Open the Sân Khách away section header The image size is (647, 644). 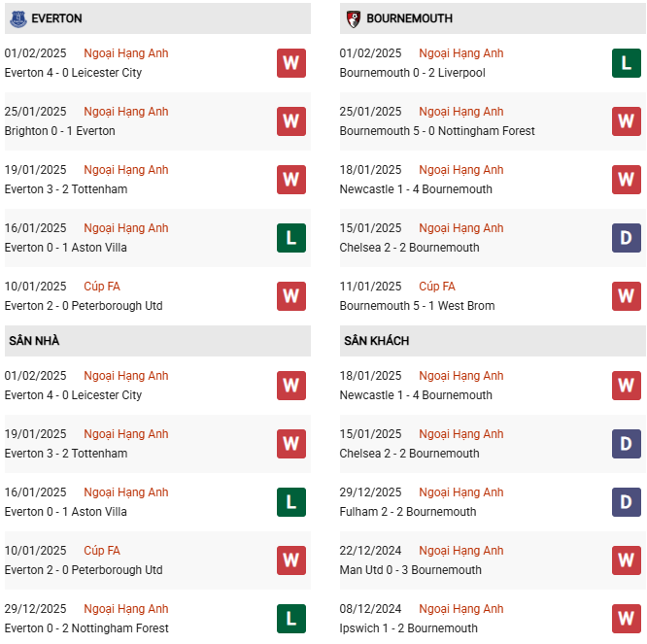pyautogui.click(x=376, y=341)
